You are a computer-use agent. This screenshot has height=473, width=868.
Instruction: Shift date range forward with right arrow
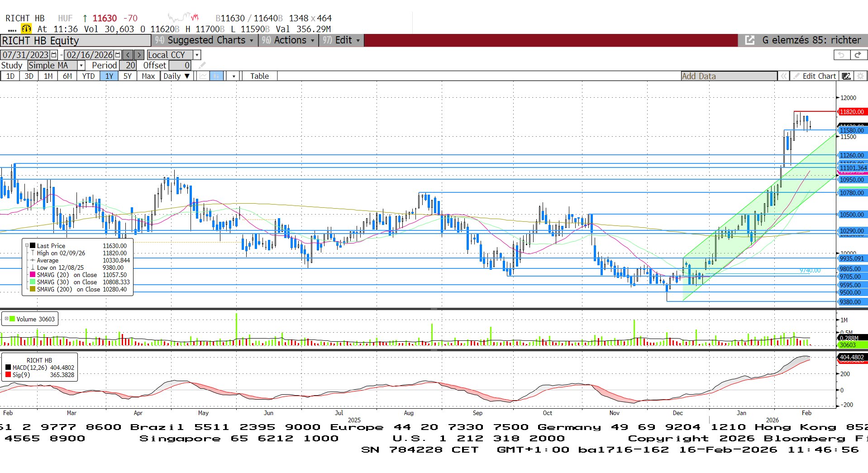(x=139, y=55)
